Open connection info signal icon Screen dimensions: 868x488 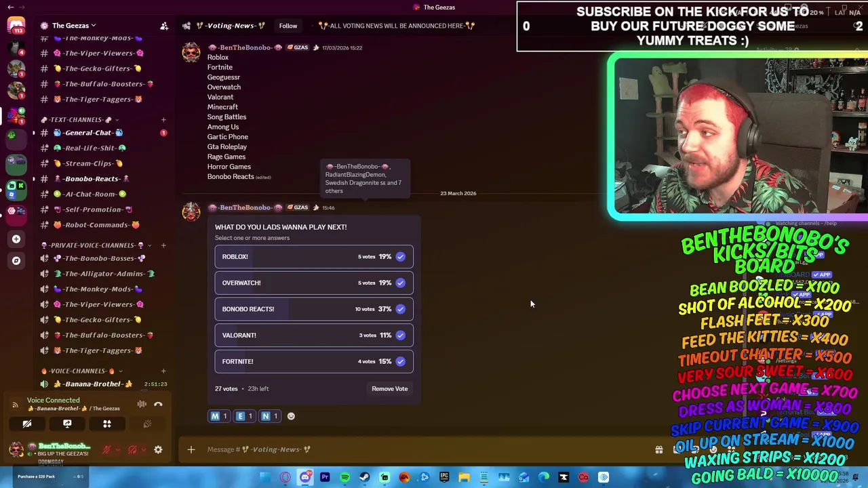(16, 405)
